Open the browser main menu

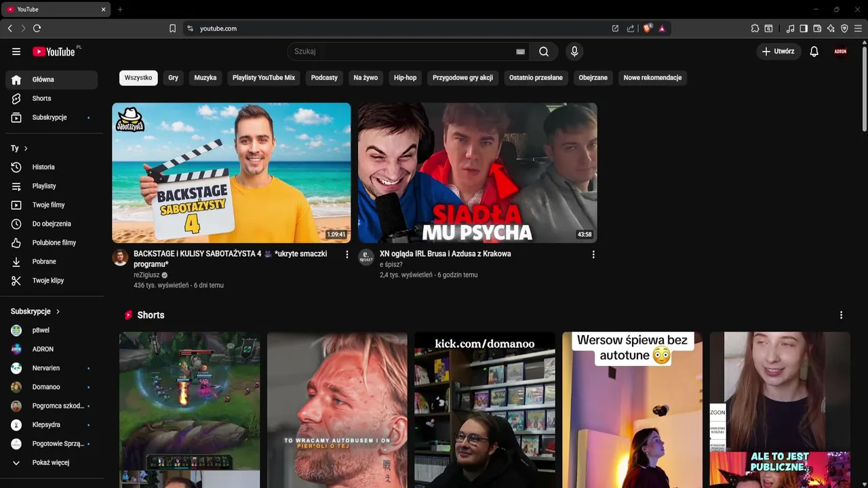(x=858, y=28)
